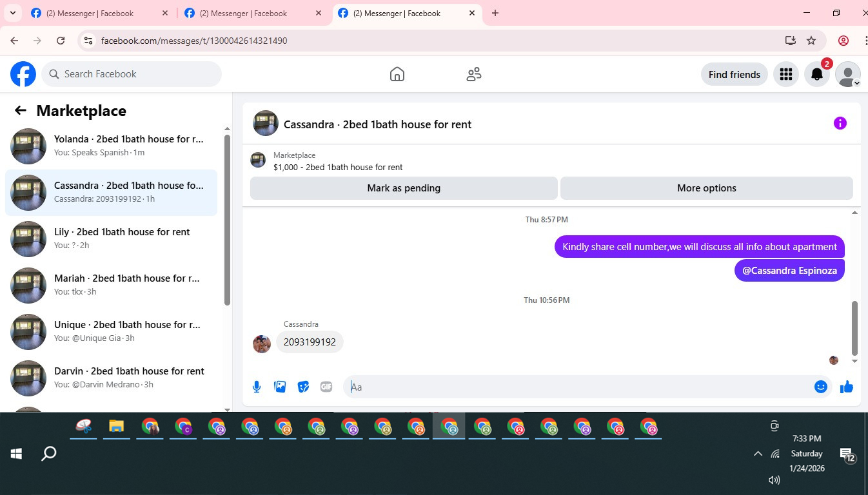Open File Explorer from taskbar
868x495 pixels.
(116, 426)
